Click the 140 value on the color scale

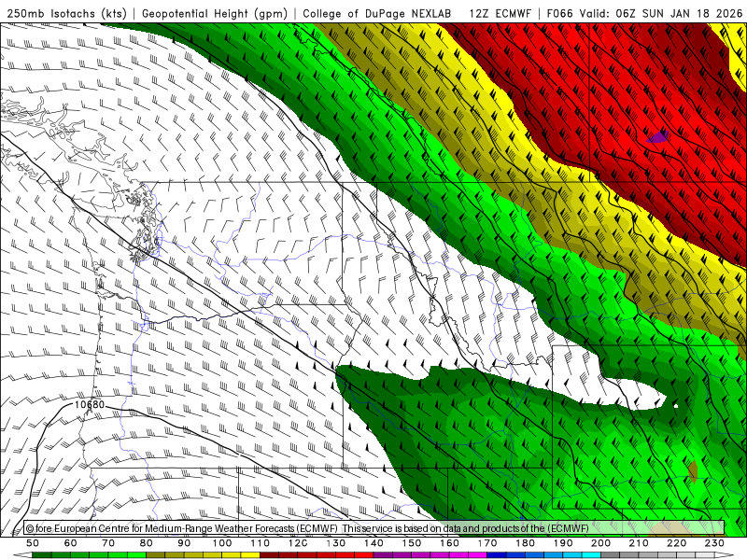(373, 543)
